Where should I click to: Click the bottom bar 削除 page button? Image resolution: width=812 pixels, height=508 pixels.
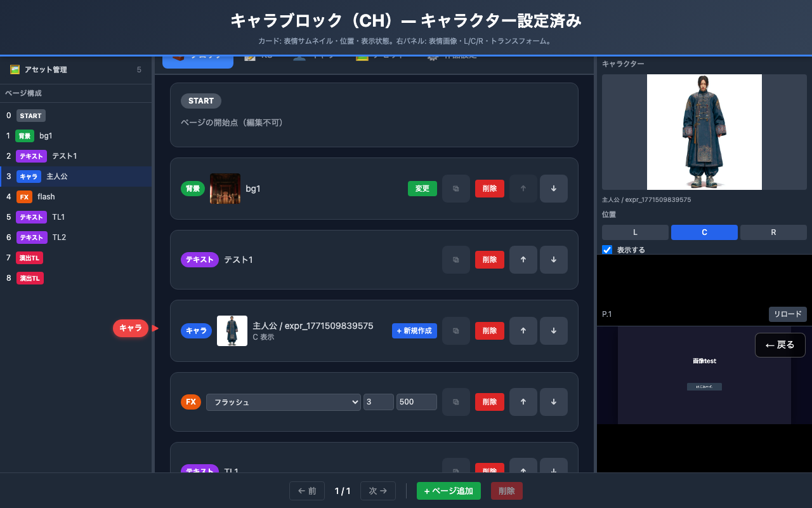[x=507, y=491]
